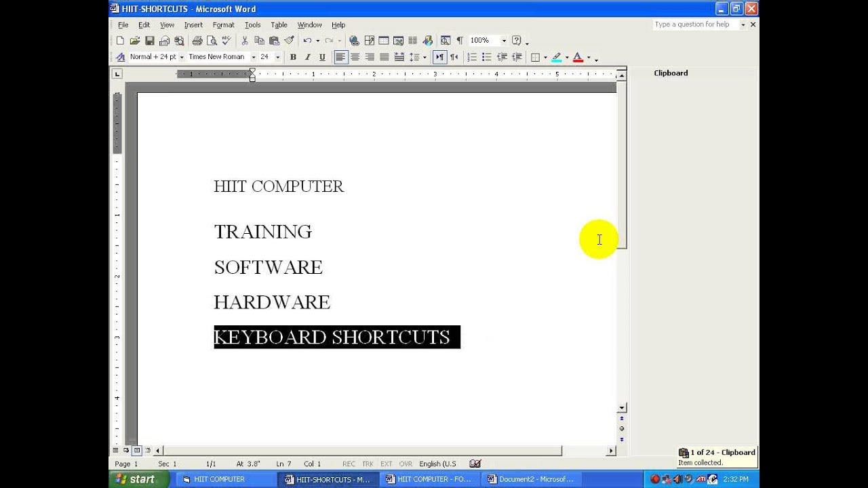Toggle Left-to-Right text direction
Image resolution: width=868 pixels, height=488 pixels.
coord(439,57)
